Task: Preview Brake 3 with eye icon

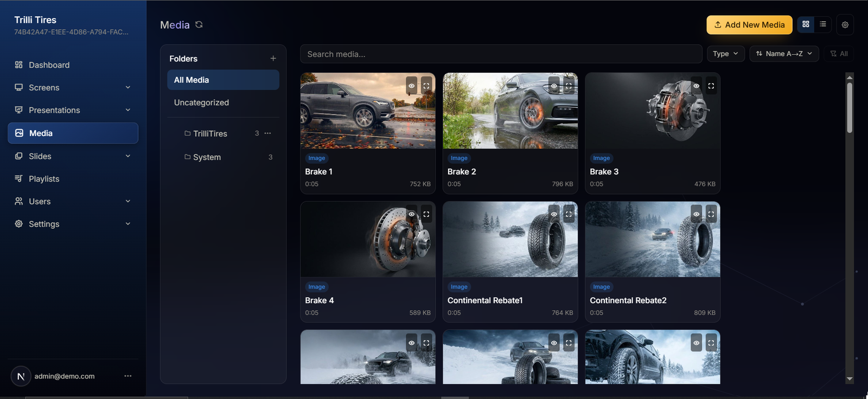Action: tap(697, 86)
